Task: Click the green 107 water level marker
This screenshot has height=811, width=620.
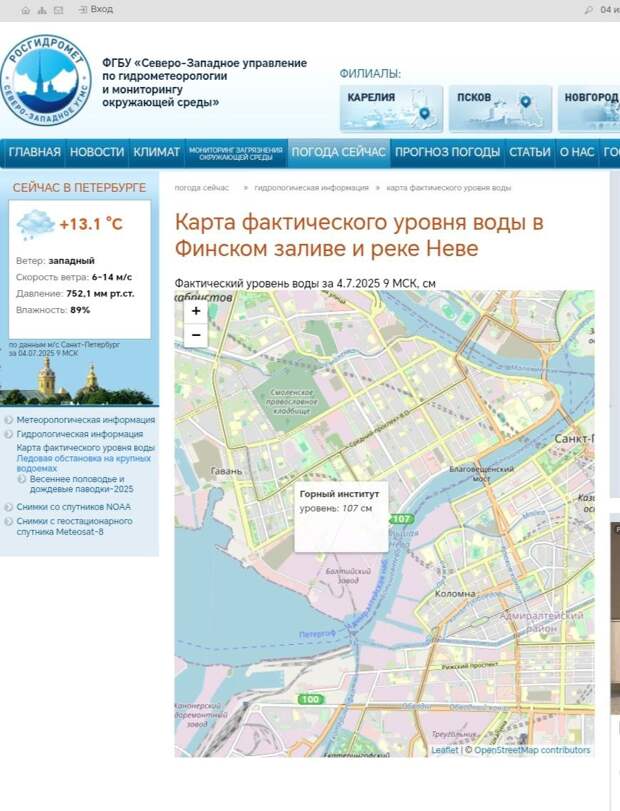Action: pos(401,519)
